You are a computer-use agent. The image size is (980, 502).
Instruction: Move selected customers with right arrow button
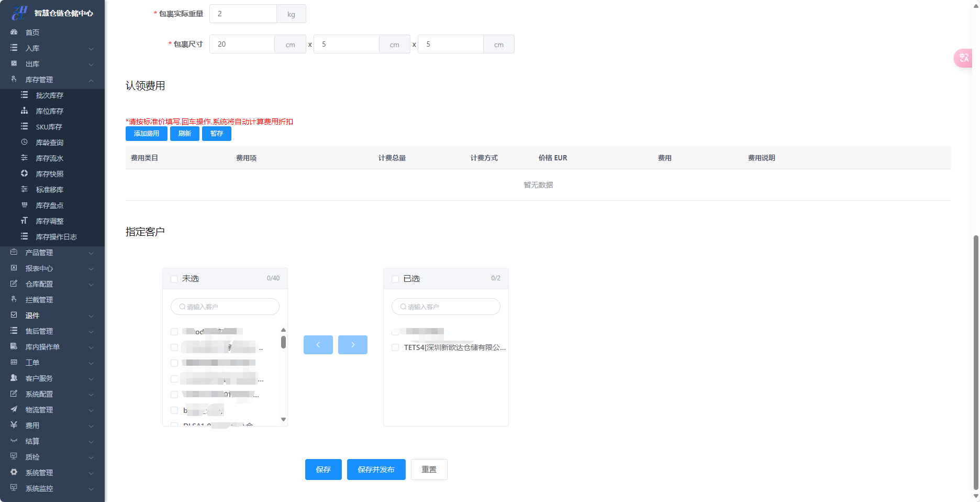(352, 345)
